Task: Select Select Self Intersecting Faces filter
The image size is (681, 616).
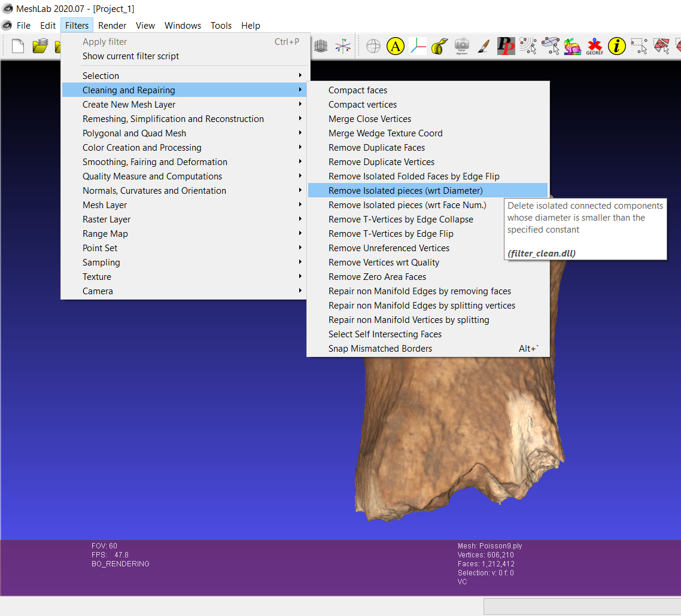Action: pyautogui.click(x=428, y=333)
